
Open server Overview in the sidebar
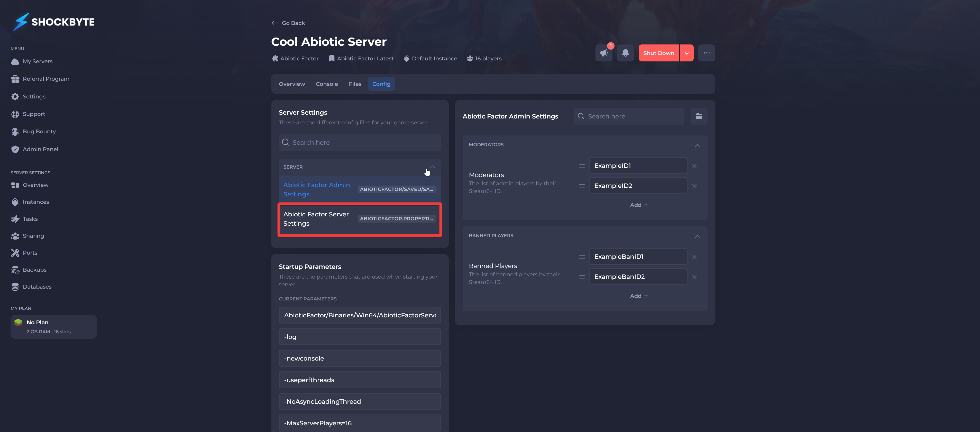pyautogui.click(x=30, y=185)
